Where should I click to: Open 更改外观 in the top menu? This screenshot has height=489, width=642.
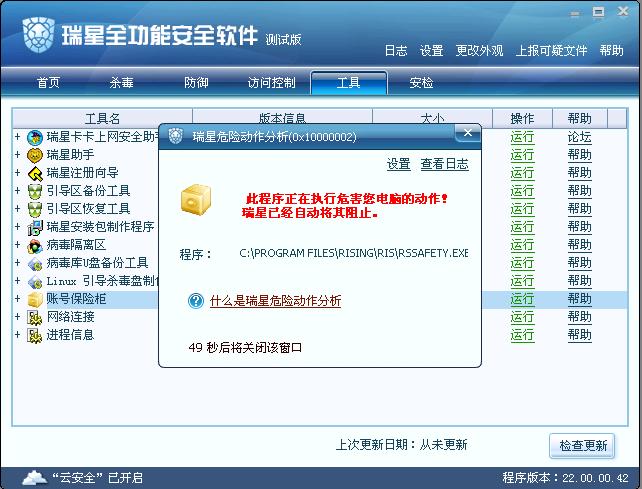[479, 50]
